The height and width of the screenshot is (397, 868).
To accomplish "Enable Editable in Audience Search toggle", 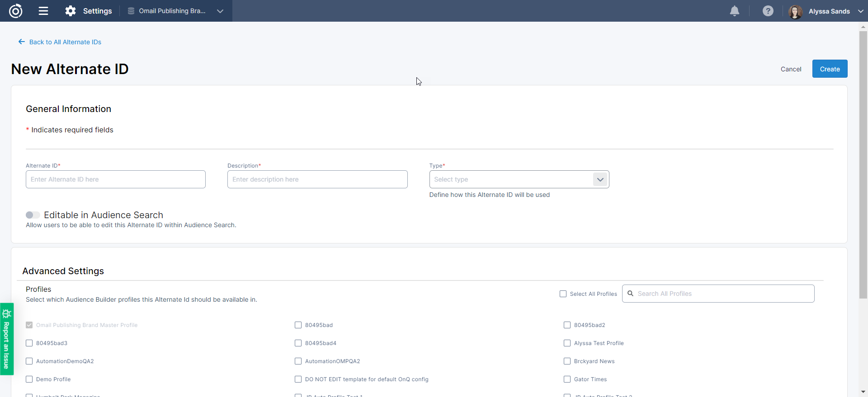I will pyautogui.click(x=33, y=215).
